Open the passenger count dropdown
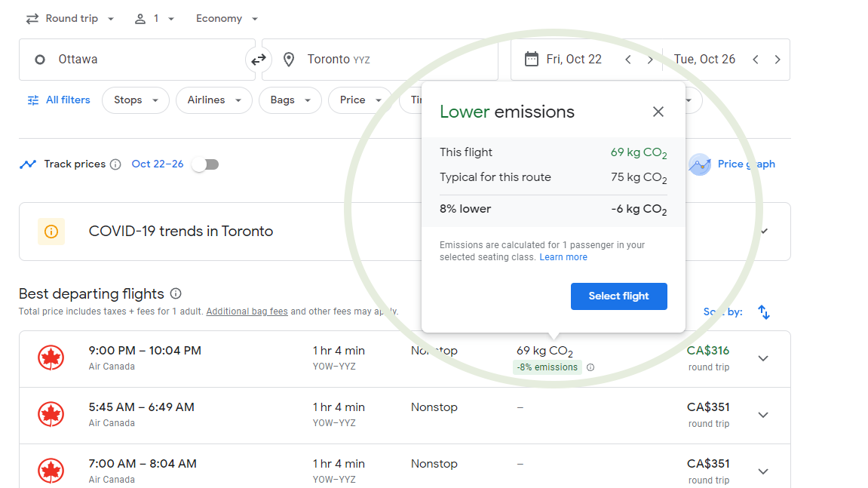868x488 pixels. pos(155,19)
